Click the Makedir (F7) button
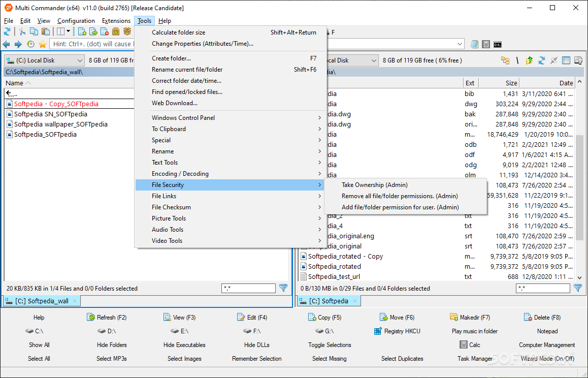The width and height of the screenshot is (588, 378). coord(470,317)
